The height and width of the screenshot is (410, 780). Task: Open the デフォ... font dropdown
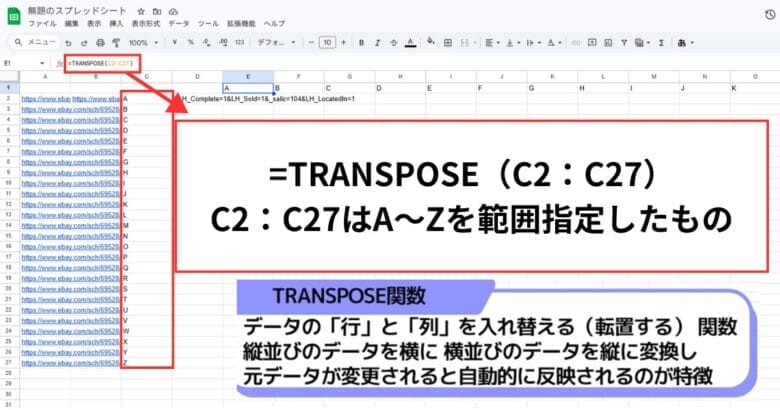point(276,43)
